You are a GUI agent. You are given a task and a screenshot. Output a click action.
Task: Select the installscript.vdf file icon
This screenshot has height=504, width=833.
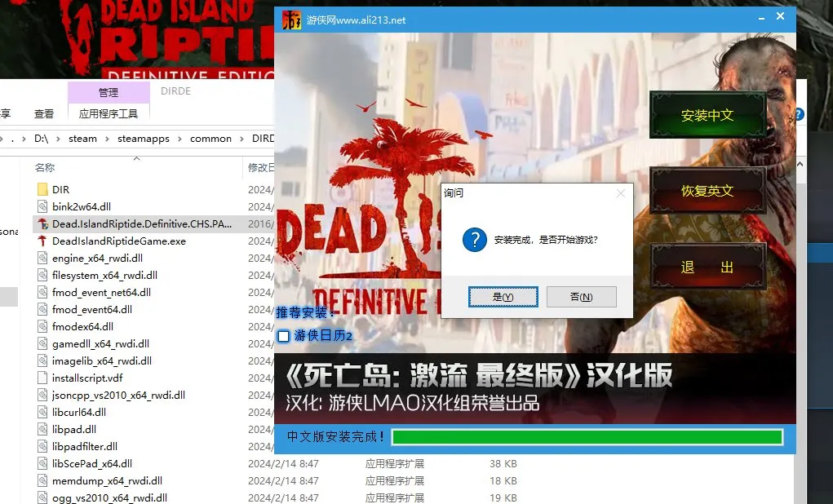point(42,378)
